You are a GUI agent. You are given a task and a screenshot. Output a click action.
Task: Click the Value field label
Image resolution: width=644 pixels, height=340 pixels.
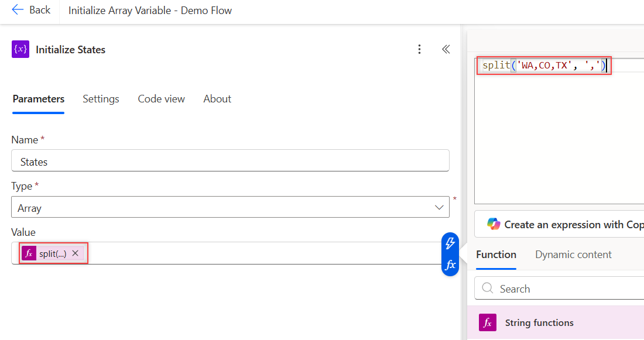[x=23, y=232]
